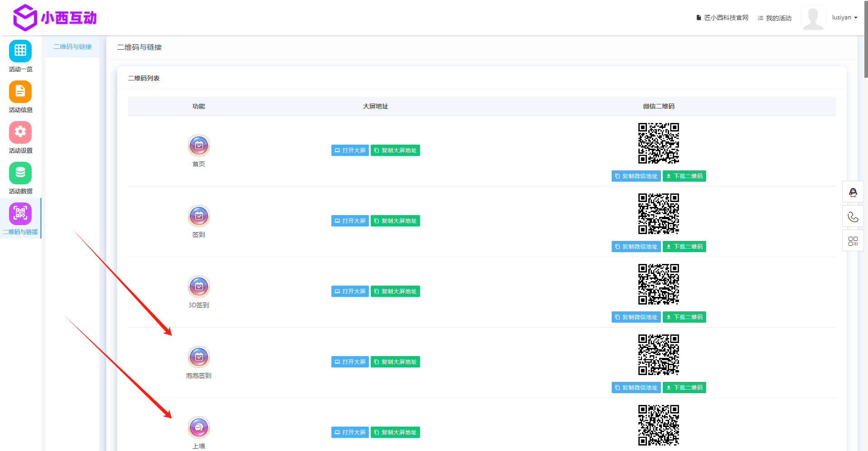Select 二维码与链接 sidebar QR icon
Viewport: 868px width, 451px height.
20,214
